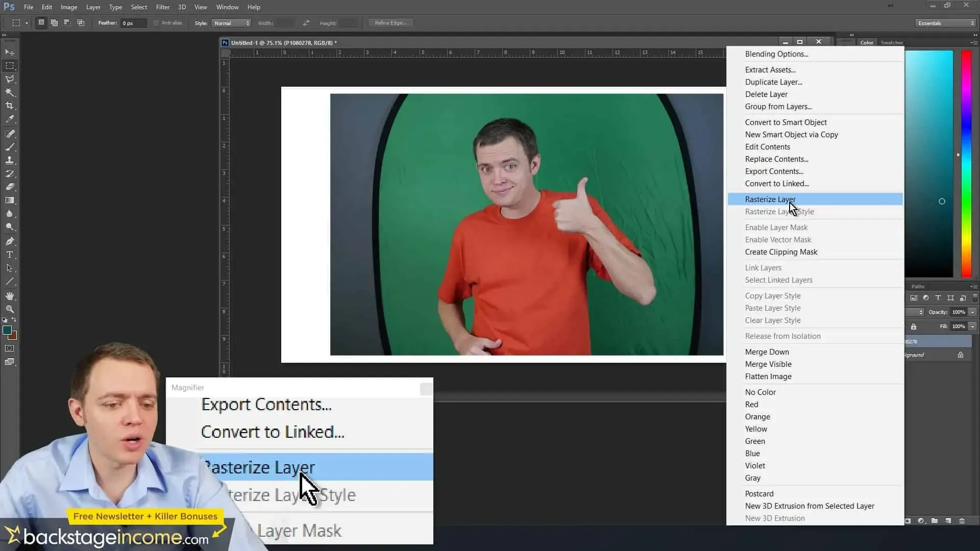Open the Fill percentage dropdown
The height and width of the screenshot is (551, 980).
pos(973,326)
